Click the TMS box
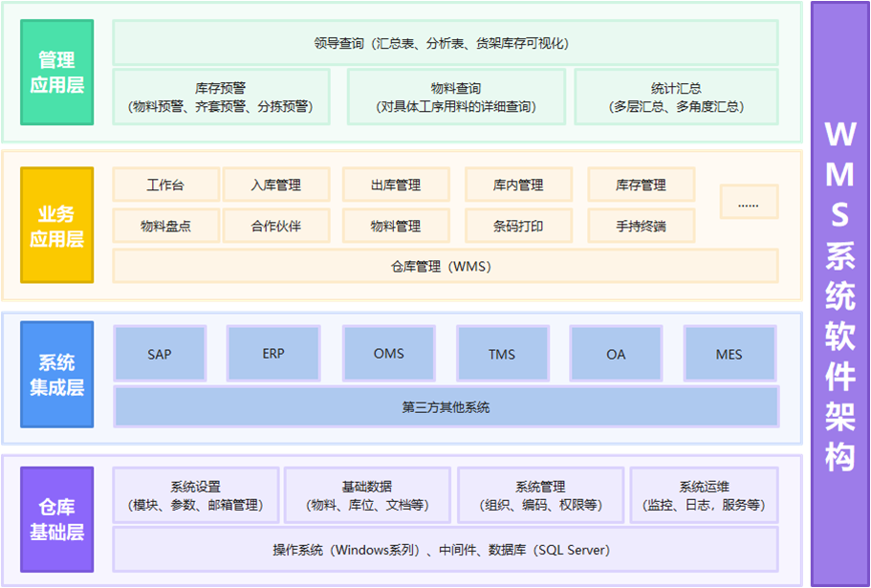Screen dimensions: 871x588 click(503, 354)
